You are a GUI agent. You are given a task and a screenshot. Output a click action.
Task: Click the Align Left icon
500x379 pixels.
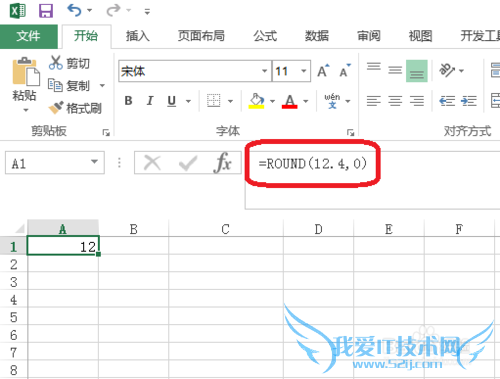(374, 101)
